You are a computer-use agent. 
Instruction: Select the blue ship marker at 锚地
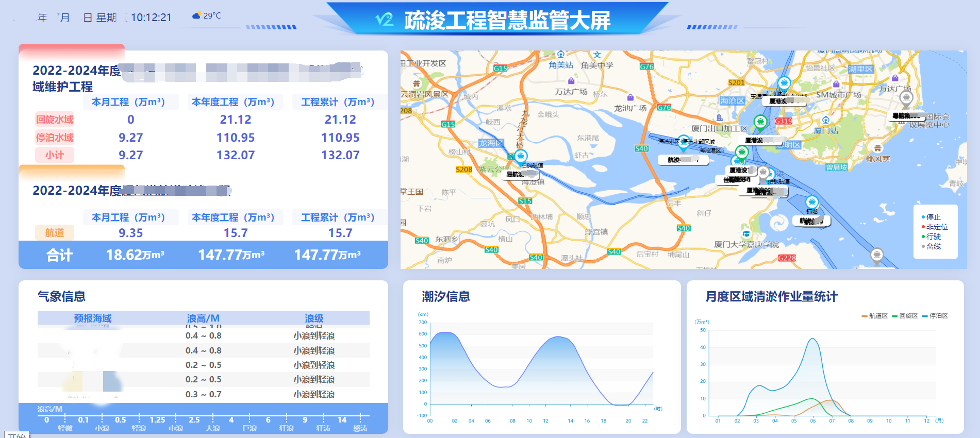point(812,203)
